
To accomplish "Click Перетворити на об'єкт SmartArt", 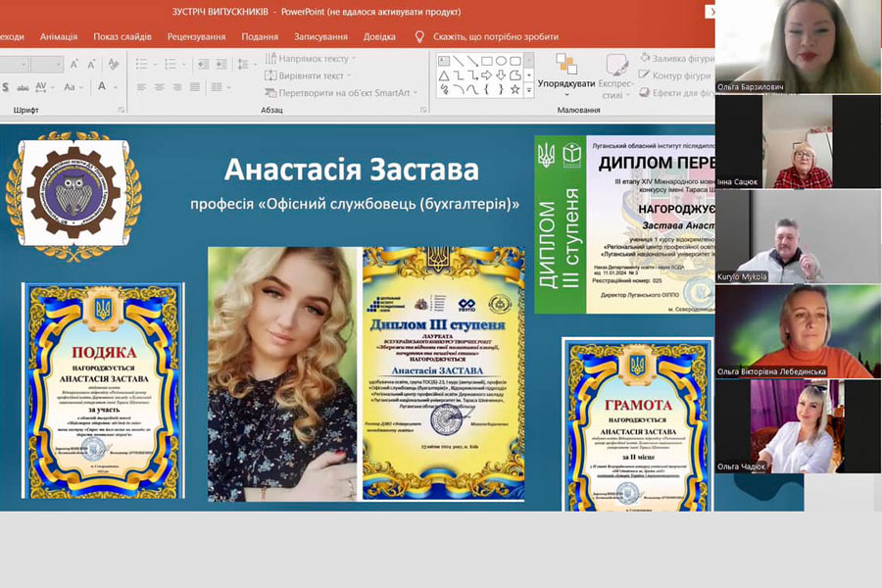I will click(x=342, y=93).
